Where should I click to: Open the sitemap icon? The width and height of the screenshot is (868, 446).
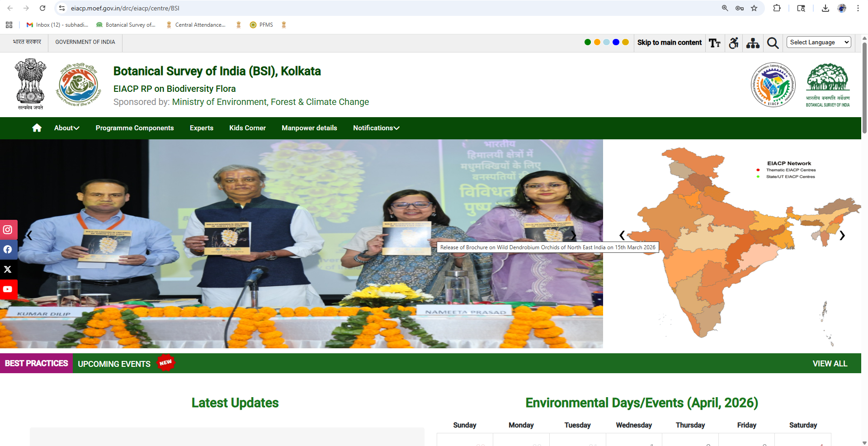pyautogui.click(x=753, y=43)
